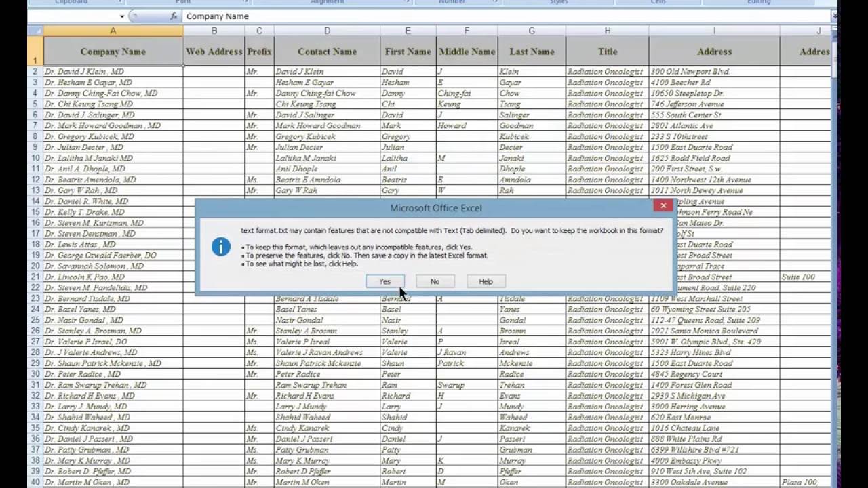Select first name cell Beatriz
The height and width of the screenshot is (488, 868).
408,180
